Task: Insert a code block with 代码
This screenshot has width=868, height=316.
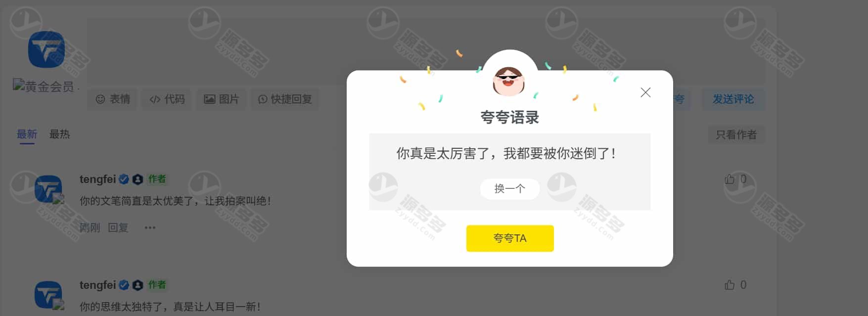Action: pyautogui.click(x=167, y=99)
